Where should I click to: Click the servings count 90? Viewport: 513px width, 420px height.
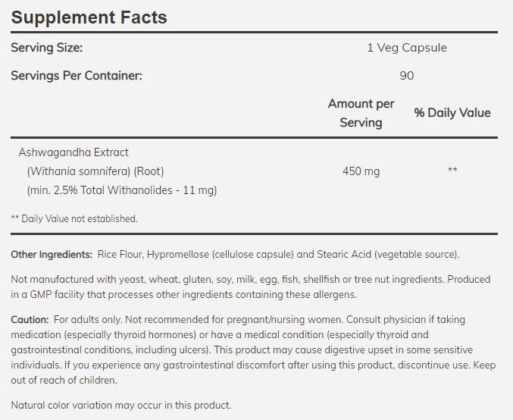406,76
